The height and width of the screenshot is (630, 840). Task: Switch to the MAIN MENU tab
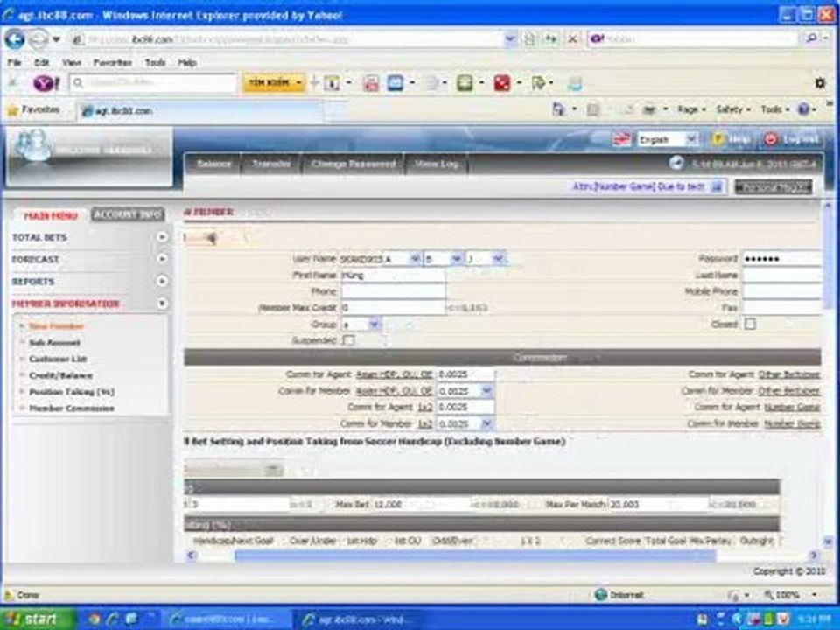51,215
